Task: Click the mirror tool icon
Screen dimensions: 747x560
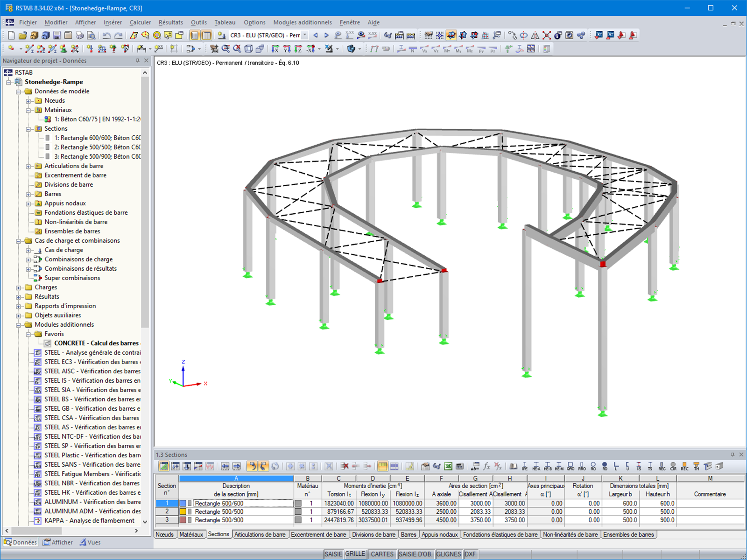Action: pos(535,35)
